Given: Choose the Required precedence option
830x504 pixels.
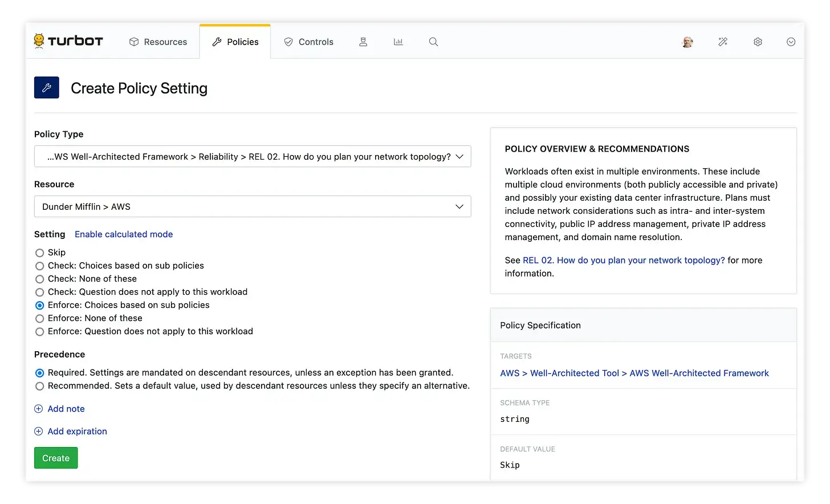Looking at the screenshot, I should (x=39, y=373).
